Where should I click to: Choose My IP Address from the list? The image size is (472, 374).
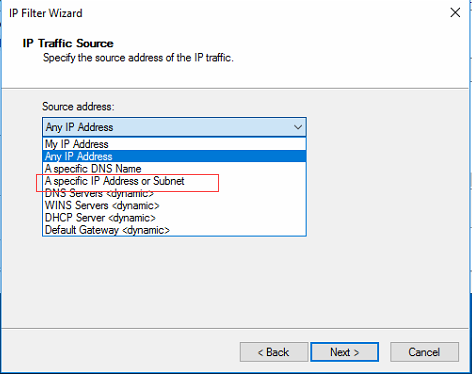(x=174, y=144)
